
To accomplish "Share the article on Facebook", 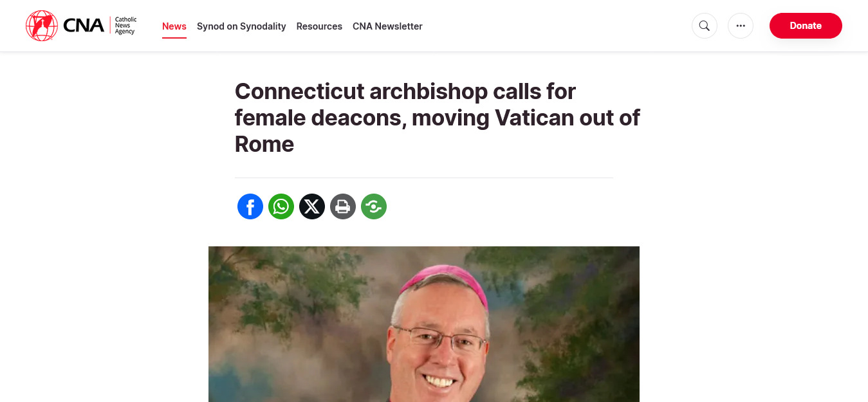I will [x=250, y=206].
